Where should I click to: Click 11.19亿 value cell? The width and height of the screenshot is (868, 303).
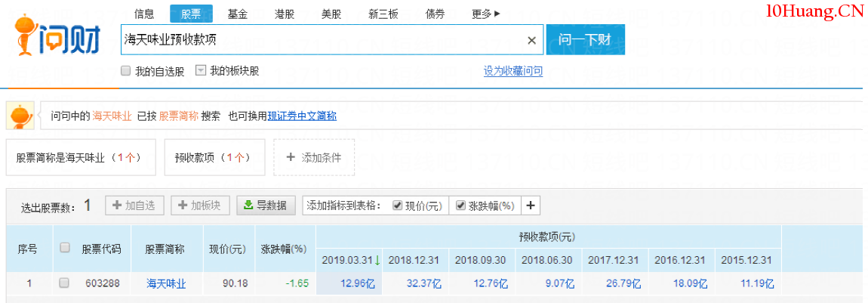(x=757, y=284)
